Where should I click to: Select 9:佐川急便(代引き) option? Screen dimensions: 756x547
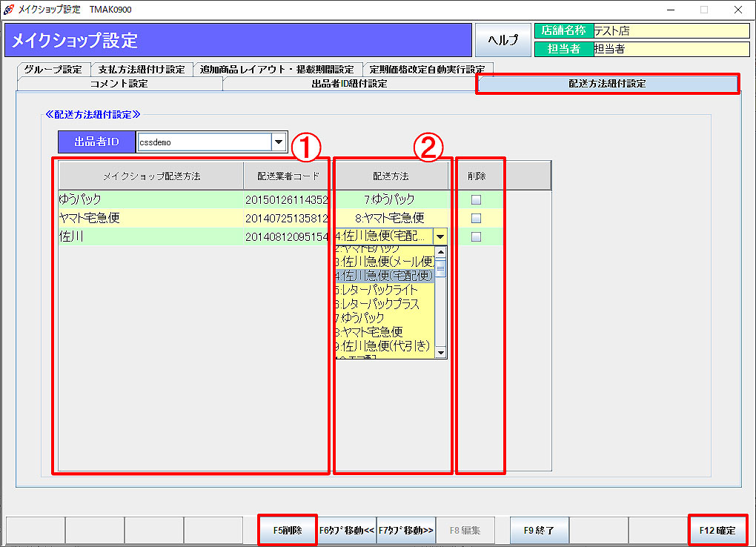(x=385, y=345)
